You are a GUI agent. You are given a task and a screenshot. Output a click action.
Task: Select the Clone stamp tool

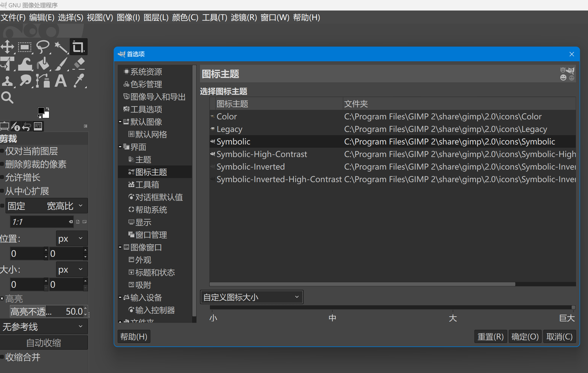tap(8, 81)
